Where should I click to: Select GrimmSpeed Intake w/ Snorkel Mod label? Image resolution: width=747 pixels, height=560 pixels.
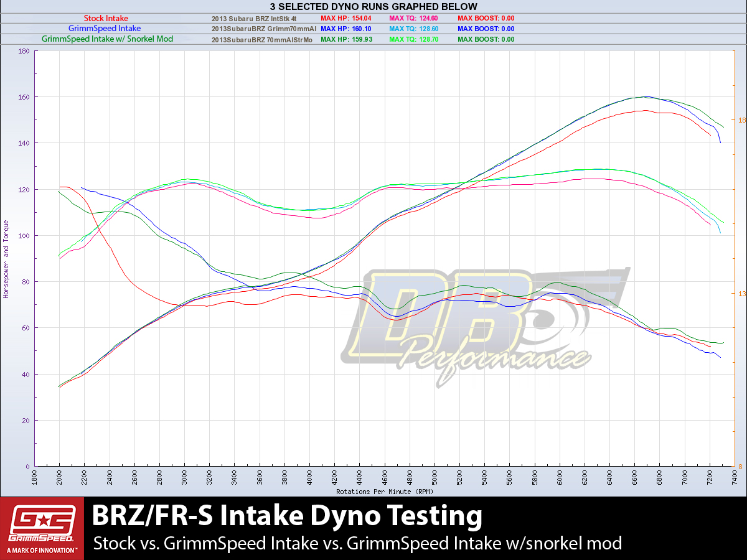coord(107,39)
